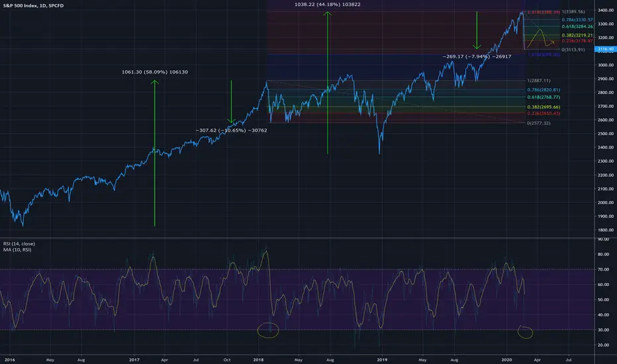Select the Fibonacci level 0.618(2768.77) label

[544, 97]
